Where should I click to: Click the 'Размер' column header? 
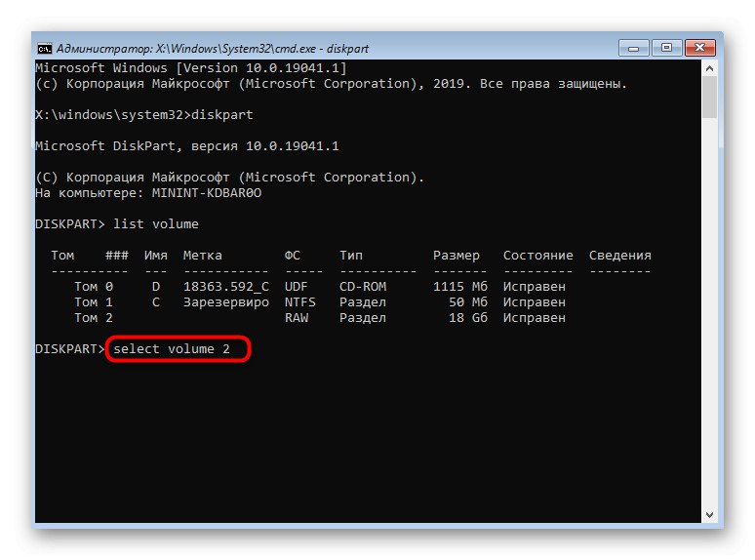[456, 256]
